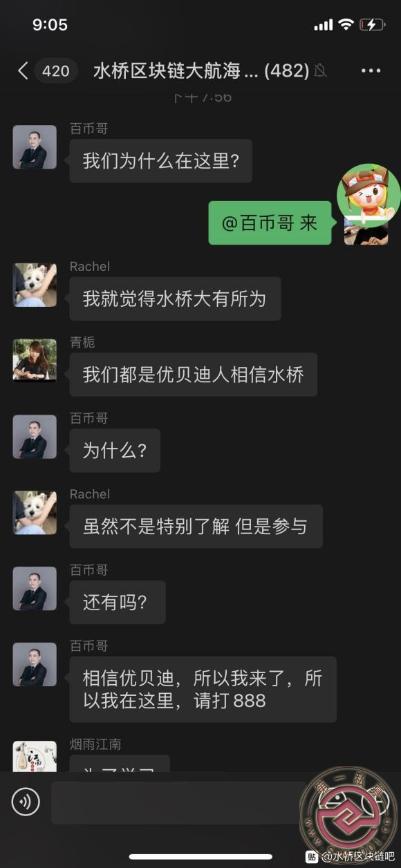Tap the message text input field
This screenshot has width=401, height=868.
178,802
